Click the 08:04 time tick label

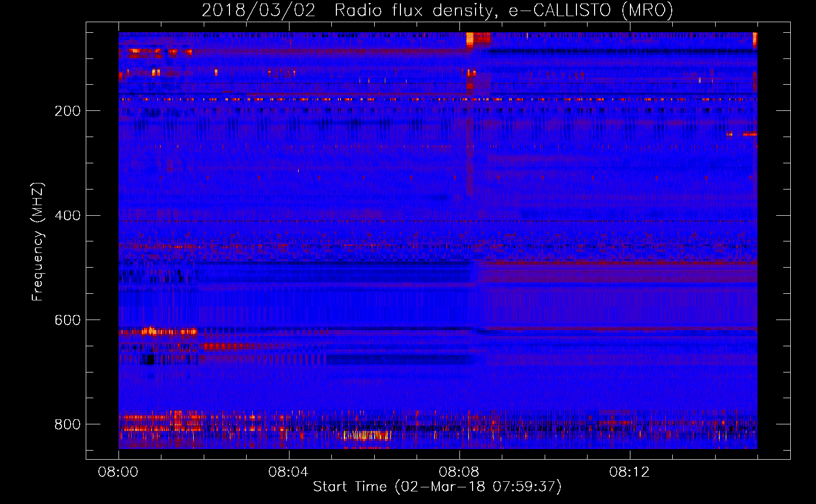[288, 472]
